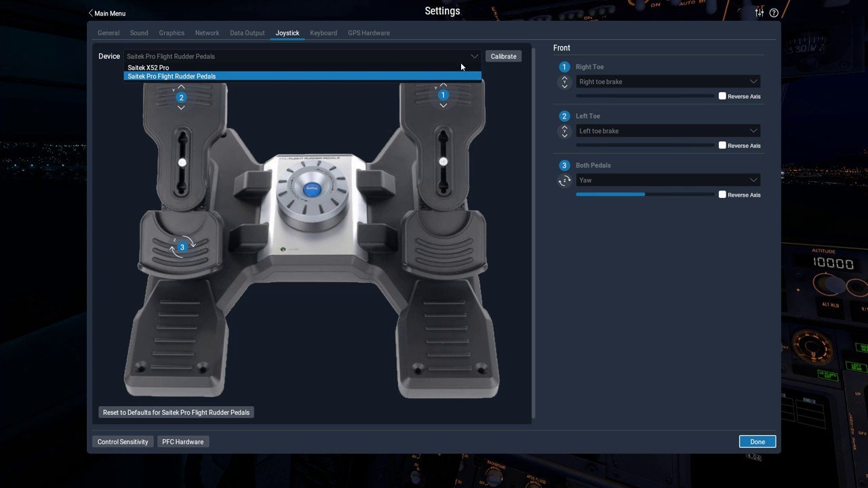Open the Keyboard tab
868x488 pixels.
point(323,33)
